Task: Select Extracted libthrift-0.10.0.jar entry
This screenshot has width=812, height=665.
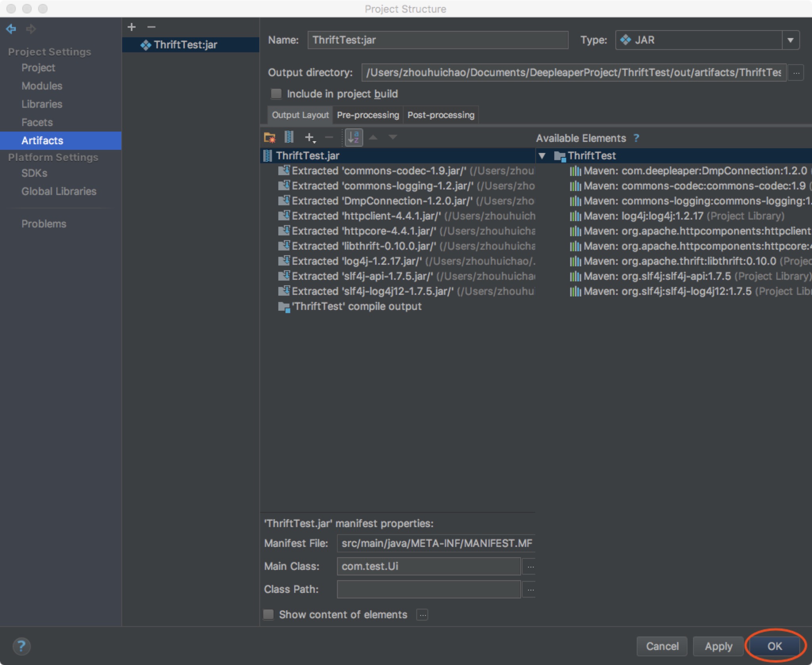Action: click(x=406, y=246)
